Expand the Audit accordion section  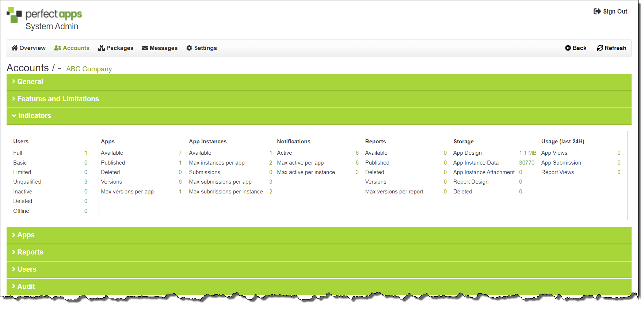(319, 287)
